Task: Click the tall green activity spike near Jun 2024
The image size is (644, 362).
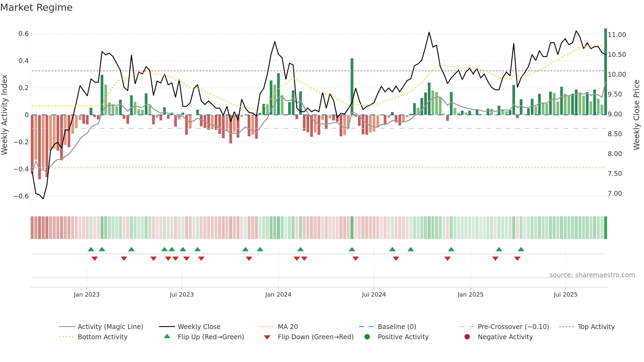Action: 352,86
